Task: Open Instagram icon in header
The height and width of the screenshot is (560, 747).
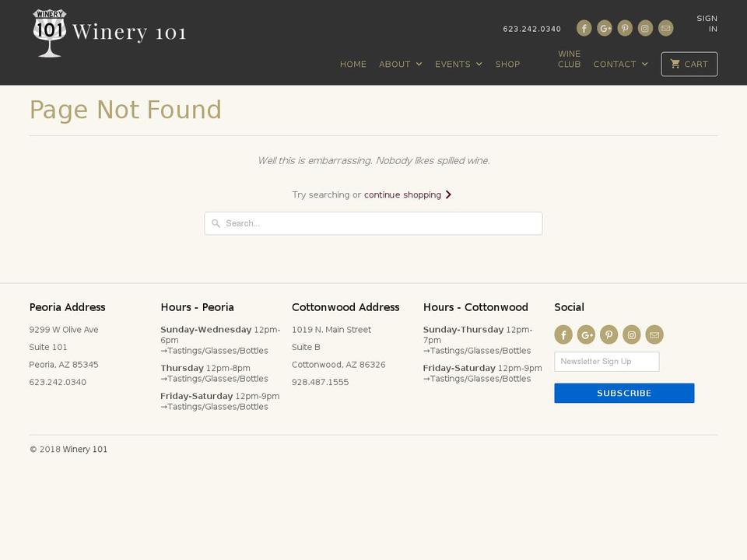Action: coord(645,28)
